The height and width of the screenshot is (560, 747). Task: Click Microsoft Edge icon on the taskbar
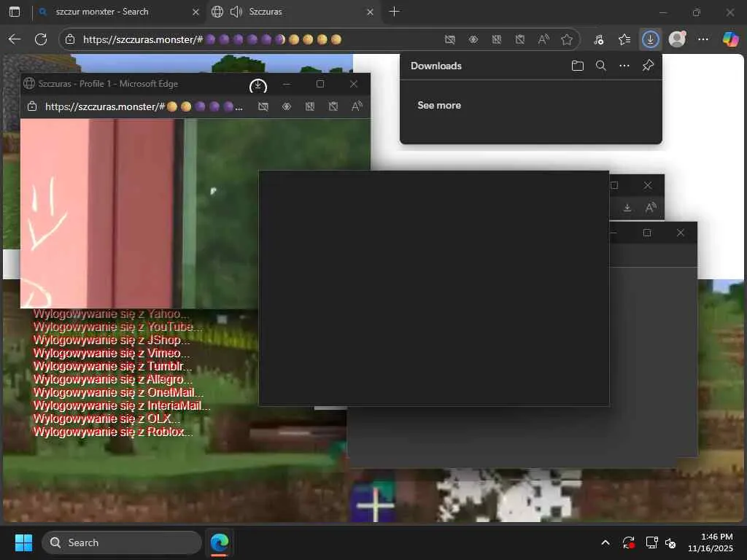coord(220,542)
